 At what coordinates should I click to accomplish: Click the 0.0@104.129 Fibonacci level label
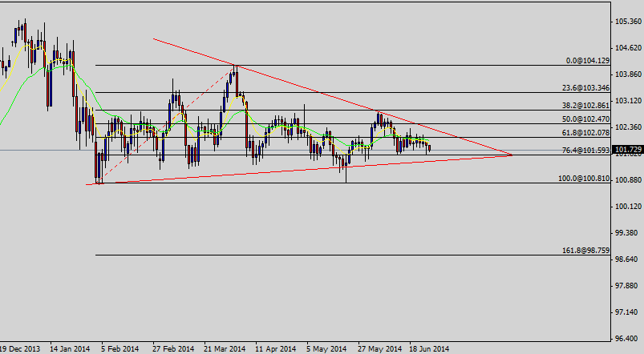[x=577, y=61]
